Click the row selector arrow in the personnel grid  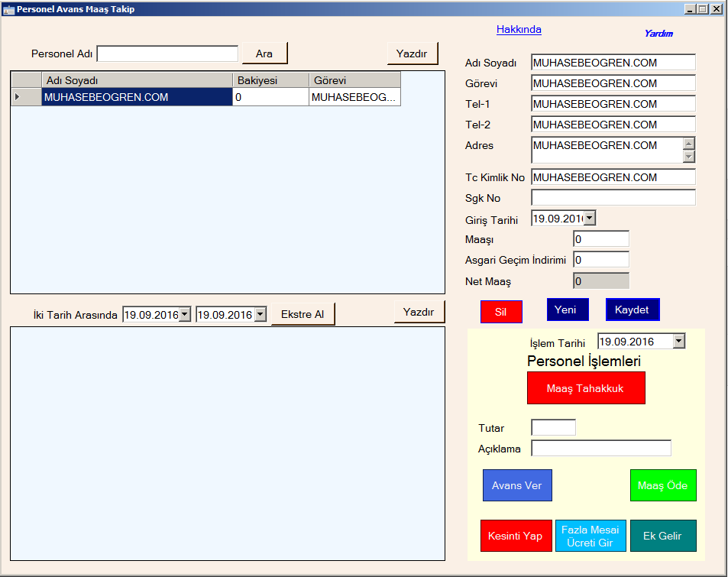[x=26, y=97]
